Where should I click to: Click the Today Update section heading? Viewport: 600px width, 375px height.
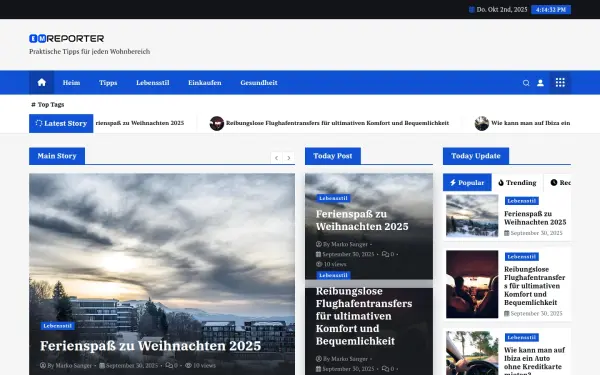coord(476,156)
